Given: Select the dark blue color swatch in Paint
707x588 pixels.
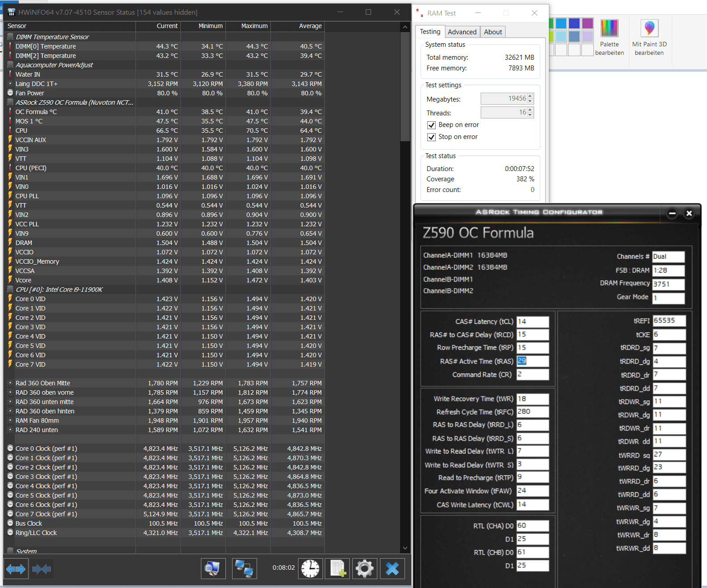Looking at the screenshot, I should pos(574,23).
